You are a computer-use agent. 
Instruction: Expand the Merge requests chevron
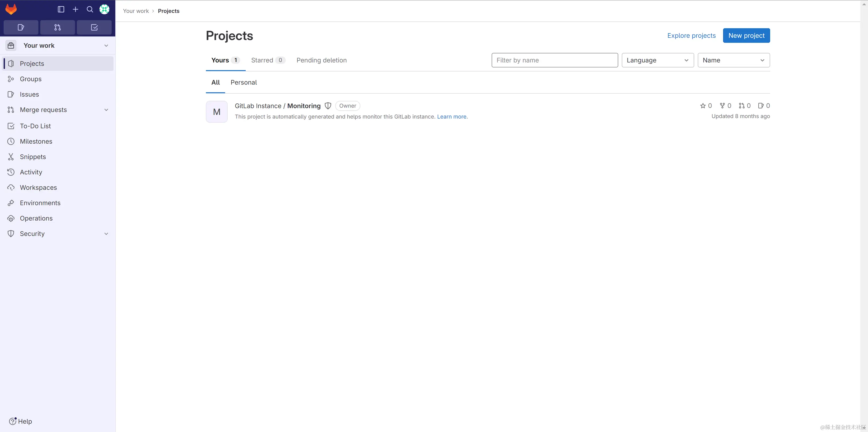tap(106, 110)
